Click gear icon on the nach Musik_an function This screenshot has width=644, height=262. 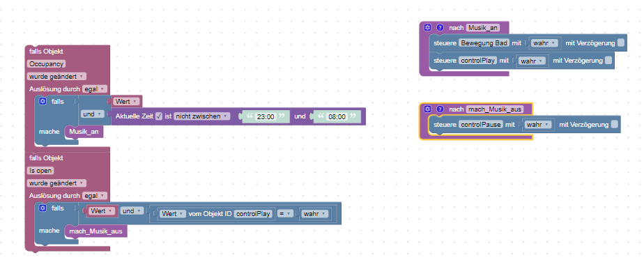(x=427, y=27)
